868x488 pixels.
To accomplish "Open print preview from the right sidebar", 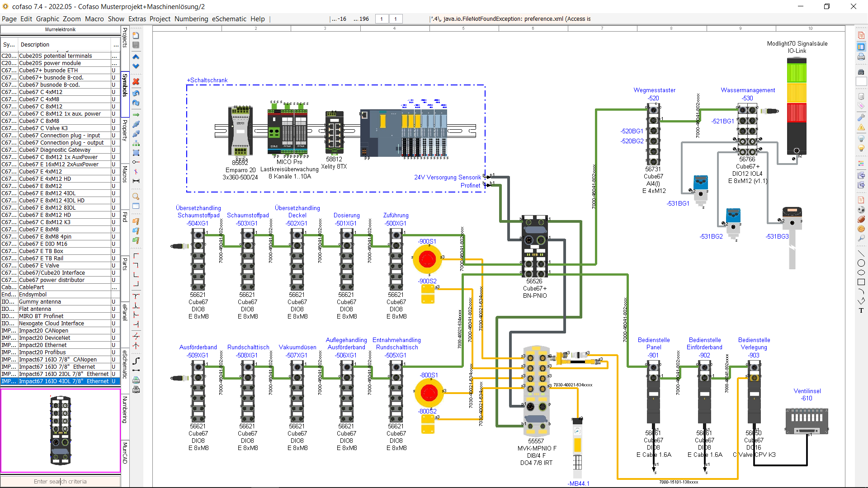I will click(x=861, y=46).
